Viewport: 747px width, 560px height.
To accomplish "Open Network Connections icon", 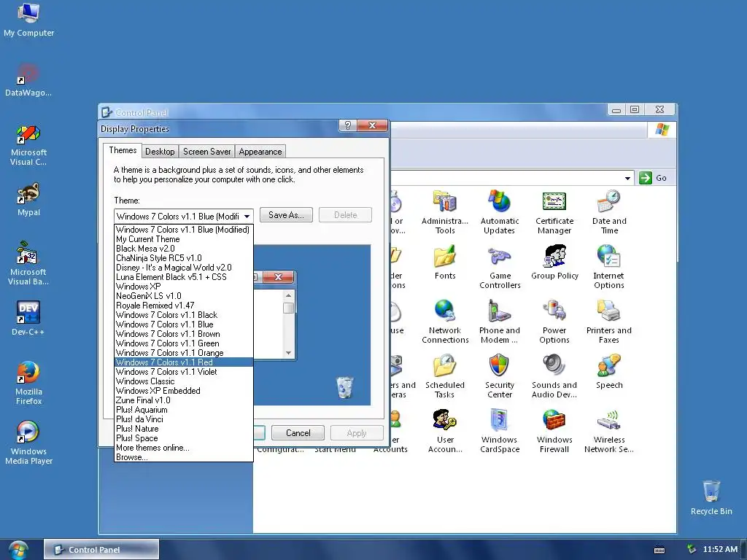I will click(x=445, y=322).
